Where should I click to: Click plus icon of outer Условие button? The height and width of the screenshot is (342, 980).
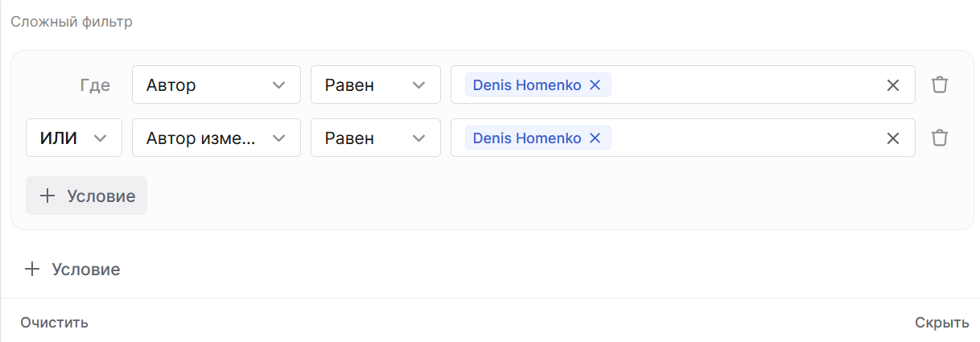tap(32, 270)
